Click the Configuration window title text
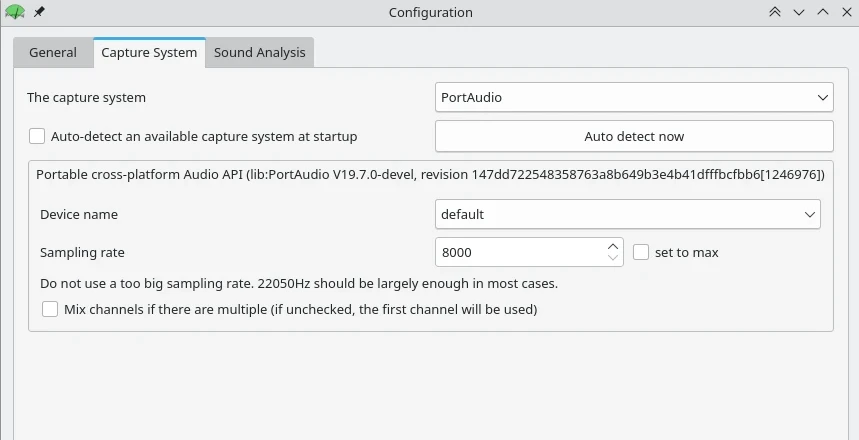 click(x=431, y=13)
